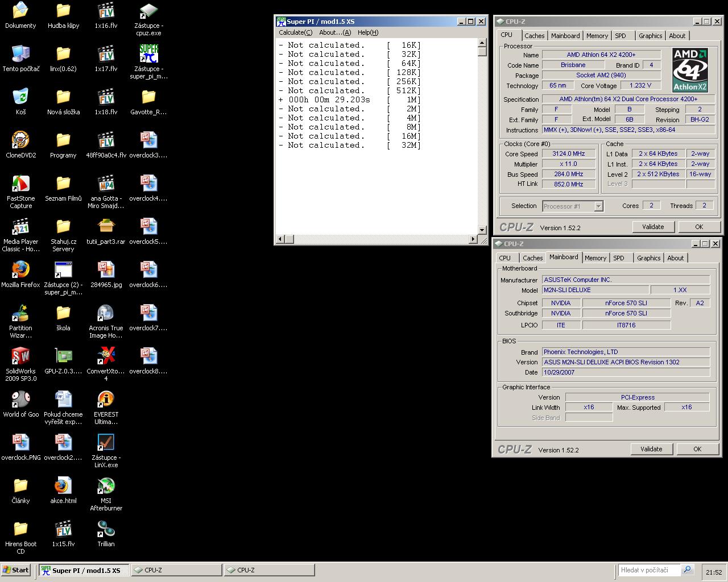Viewport: 728px width, 582px height.
Task: Open the ConvertXtoDVD 4 shortcut
Action: point(106,365)
